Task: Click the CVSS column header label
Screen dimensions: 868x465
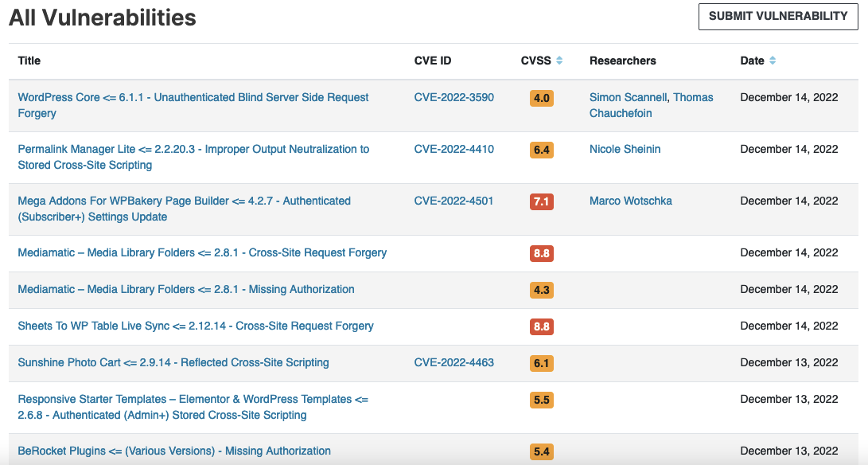Action: click(x=536, y=61)
